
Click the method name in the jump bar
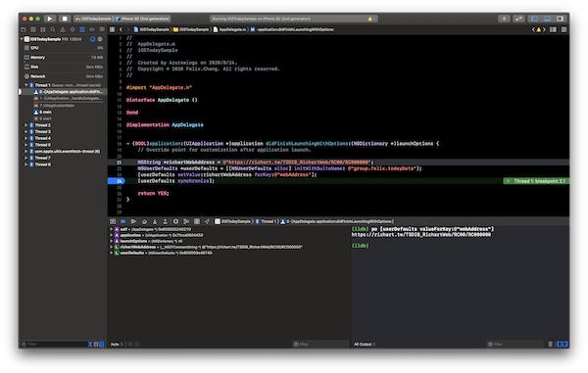(x=292, y=29)
